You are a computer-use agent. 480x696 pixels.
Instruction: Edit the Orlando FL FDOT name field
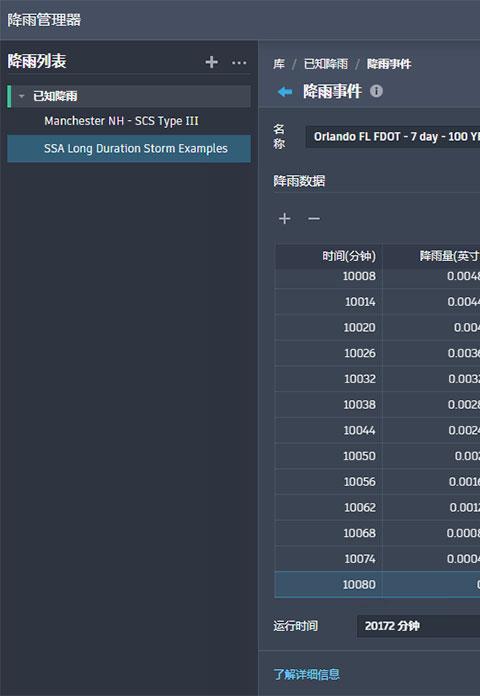tap(393, 136)
